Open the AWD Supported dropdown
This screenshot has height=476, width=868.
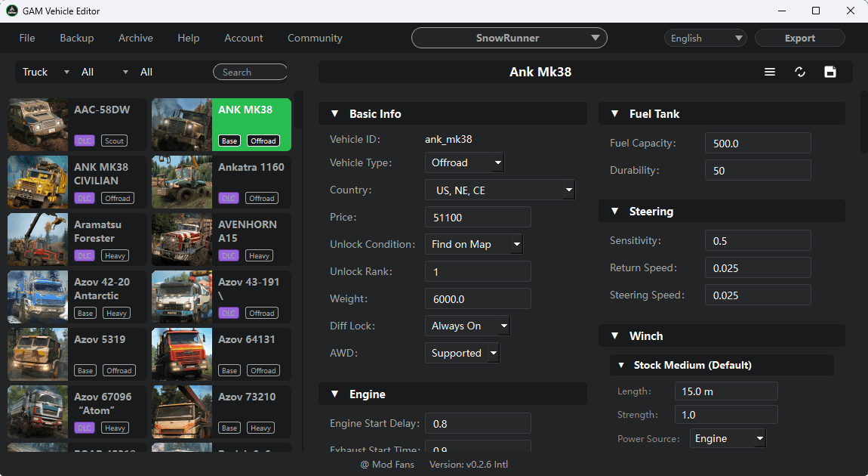coord(462,353)
